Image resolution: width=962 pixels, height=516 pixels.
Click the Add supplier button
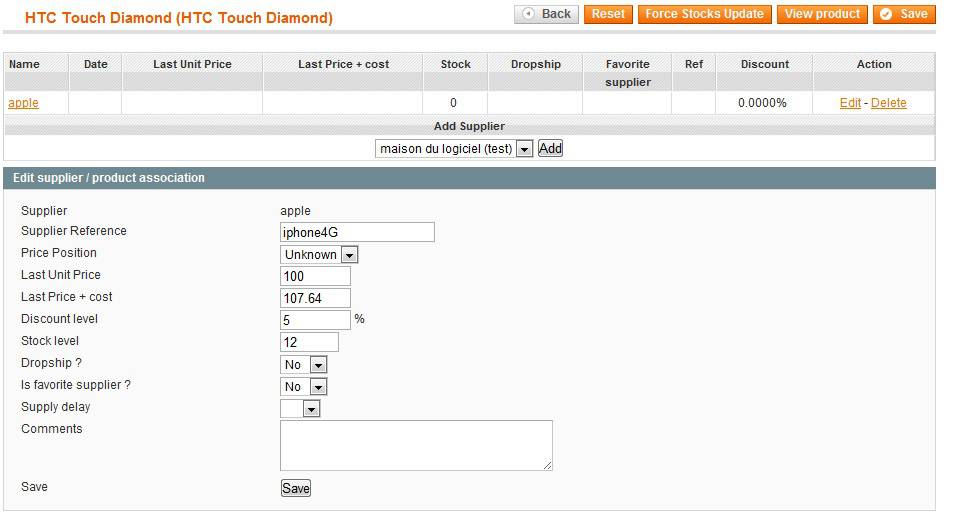550,148
